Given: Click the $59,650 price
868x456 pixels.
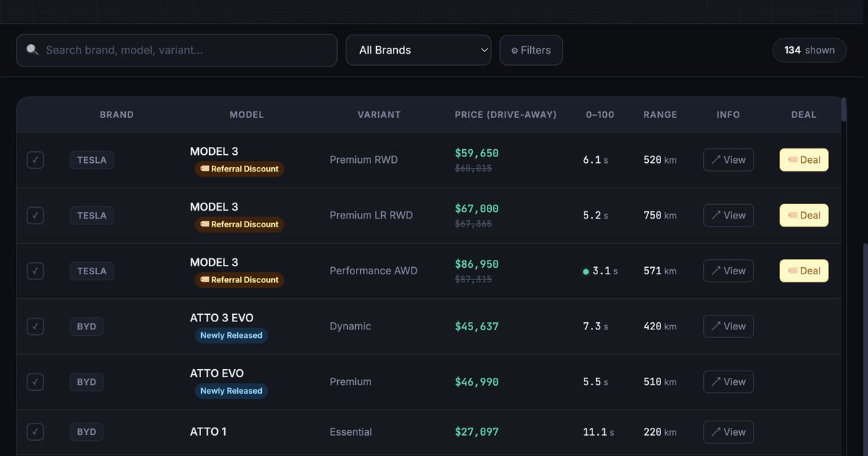Looking at the screenshot, I should (477, 153).
